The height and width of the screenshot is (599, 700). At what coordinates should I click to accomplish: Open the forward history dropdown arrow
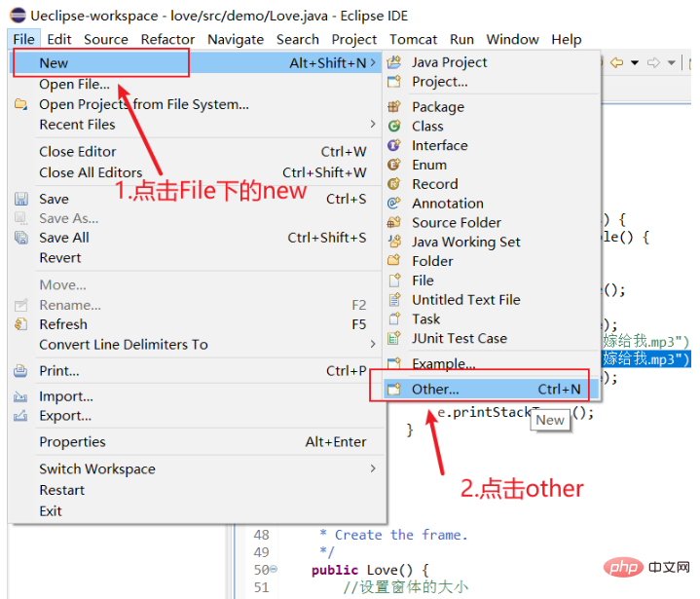[x=671, y=63]
